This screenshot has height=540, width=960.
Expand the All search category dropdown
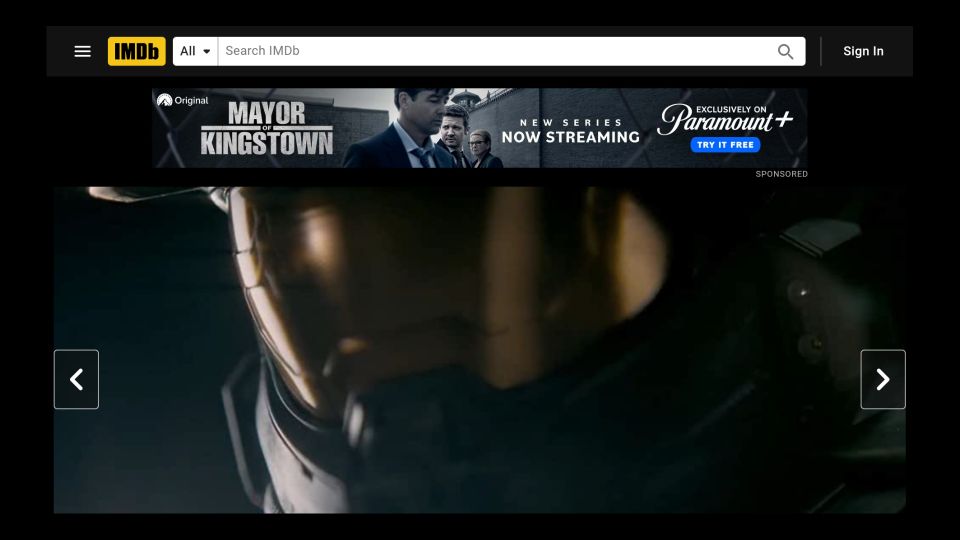195,51
